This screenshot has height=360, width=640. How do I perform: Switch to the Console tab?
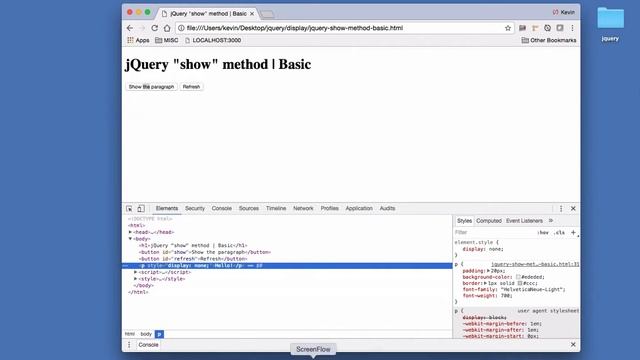[x=222, y=208]
